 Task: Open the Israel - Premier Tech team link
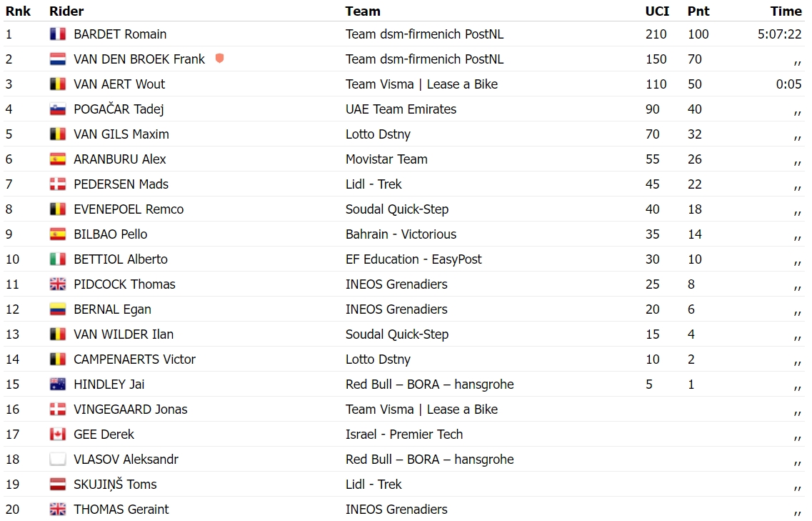click(x=404, y=435)
